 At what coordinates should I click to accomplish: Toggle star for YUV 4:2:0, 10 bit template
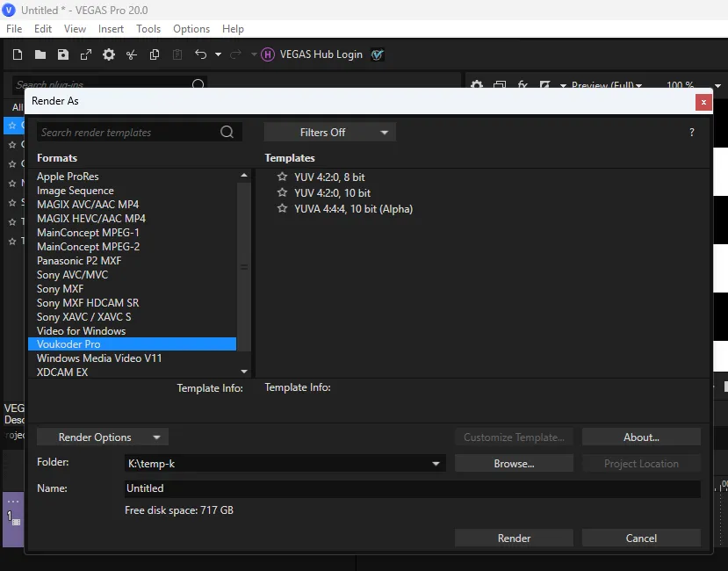pyautogui.click(x=282, y=193)
